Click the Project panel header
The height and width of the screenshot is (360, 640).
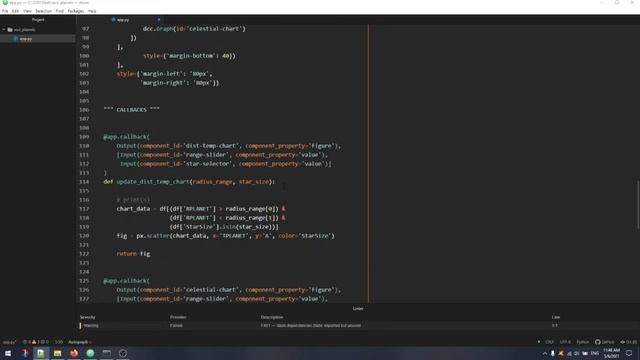[38, 20]
